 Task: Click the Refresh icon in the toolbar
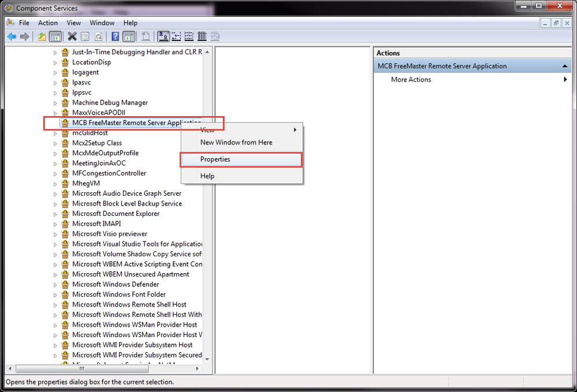click(98, 36)
